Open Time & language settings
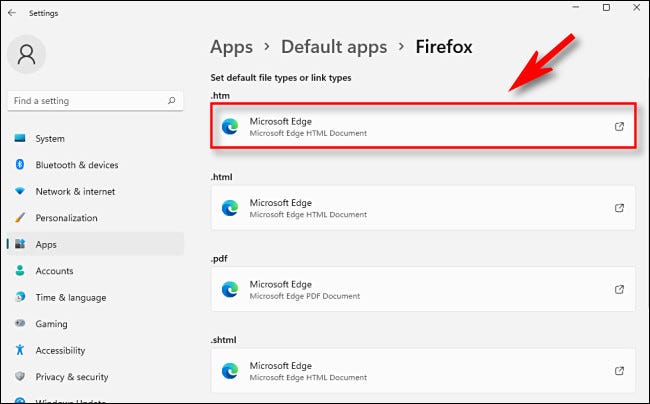The image size is (650, 404). tap(69, 297)
